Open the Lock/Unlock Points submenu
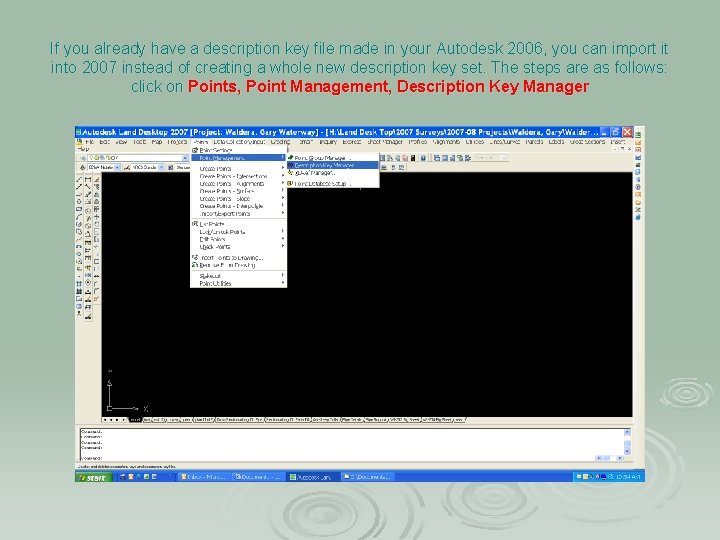This screenshot has width=720, height=540. click(x=238, y=231)
